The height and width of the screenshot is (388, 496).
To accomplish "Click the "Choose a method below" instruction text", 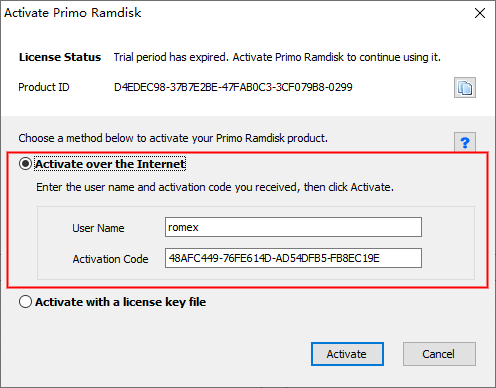I will (173, 138).
